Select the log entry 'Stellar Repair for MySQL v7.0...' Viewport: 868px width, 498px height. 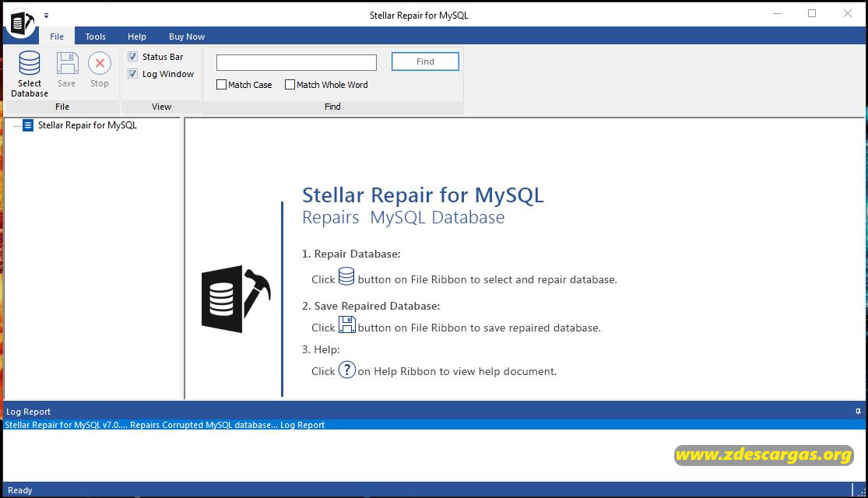pyautogui.click(x=434, y=425)
